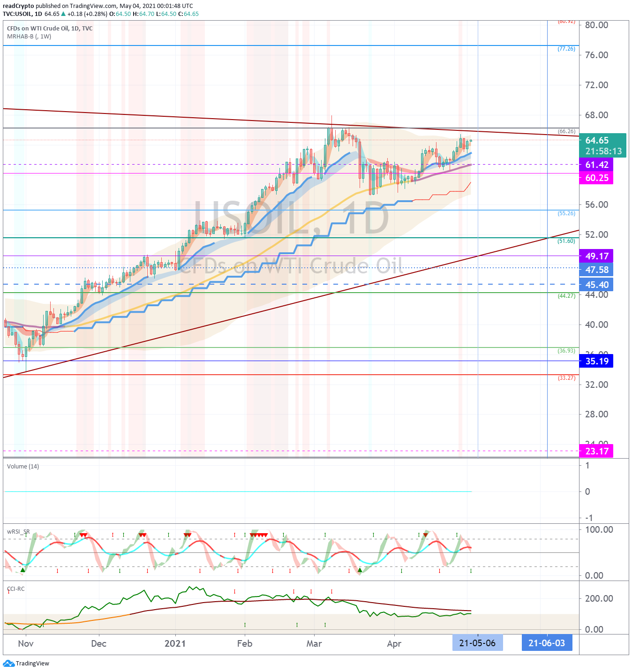
Task: Click the 28.00 price axis tick
Action: point(596,415)
